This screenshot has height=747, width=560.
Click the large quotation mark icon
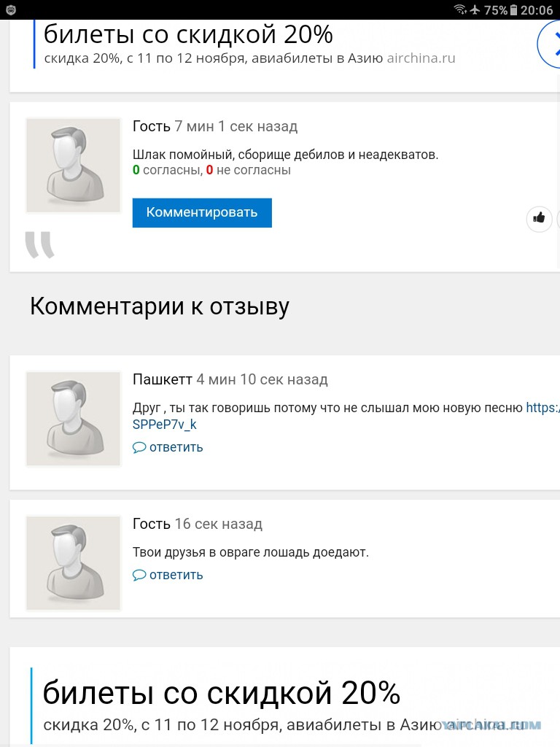(x=40, y=245)
